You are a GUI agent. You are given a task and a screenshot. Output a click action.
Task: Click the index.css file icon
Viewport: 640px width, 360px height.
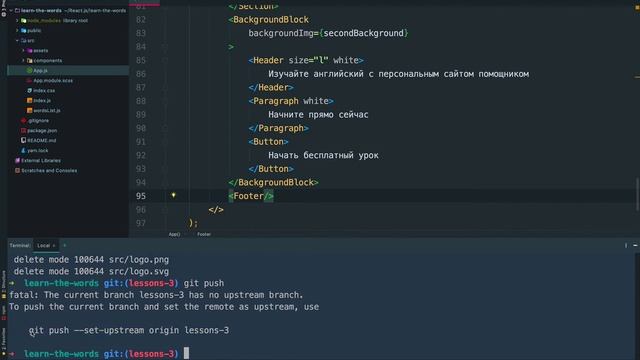(30, 91)
